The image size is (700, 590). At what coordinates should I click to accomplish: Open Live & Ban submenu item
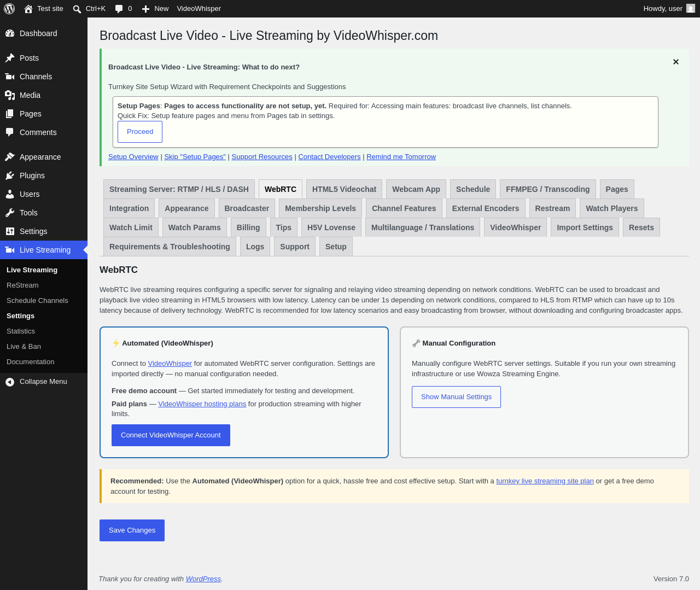(24, 347)
